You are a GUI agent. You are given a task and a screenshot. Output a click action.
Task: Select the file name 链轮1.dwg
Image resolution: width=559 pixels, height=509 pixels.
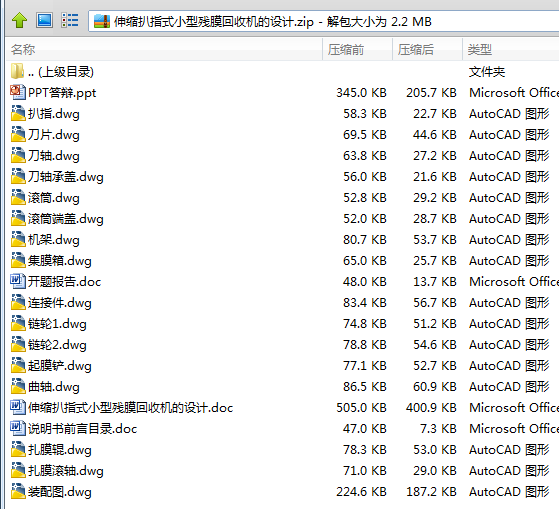(x=57, y=324)
